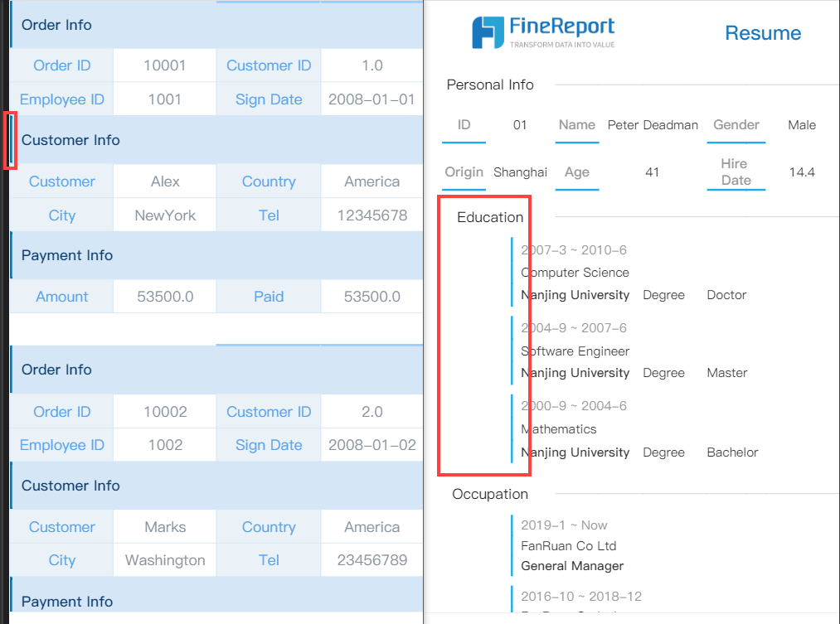Select the Name field label
840x624 pixels.
[x=576, y=125]
